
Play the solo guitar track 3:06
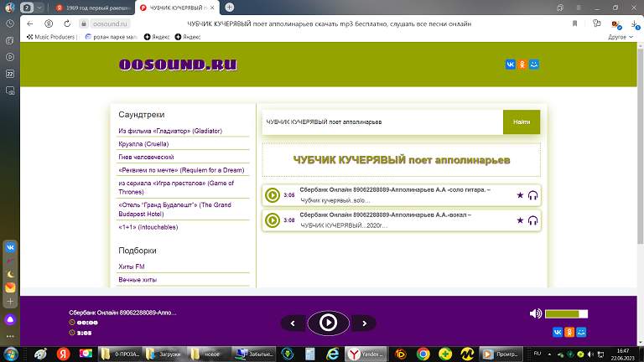[x=273, y=195]
